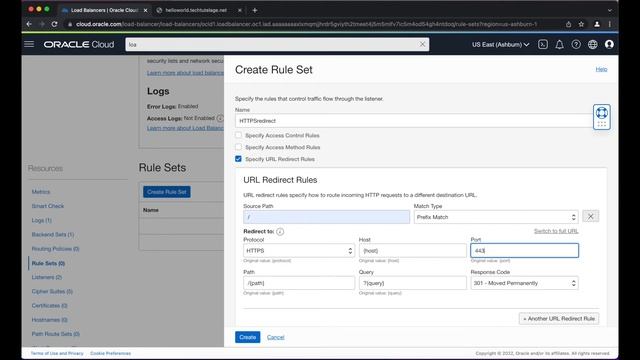
Task: Select Smart Check in Resources list
Action: [x=48, y=206]
